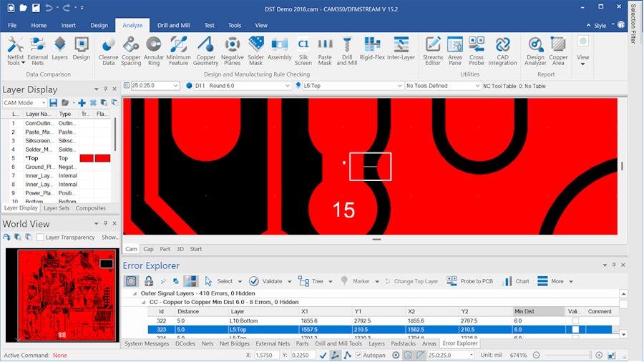This screenshot has width=644, height=362.
Task: Generate the Copper Area report
Action: (x=558, y=51)
